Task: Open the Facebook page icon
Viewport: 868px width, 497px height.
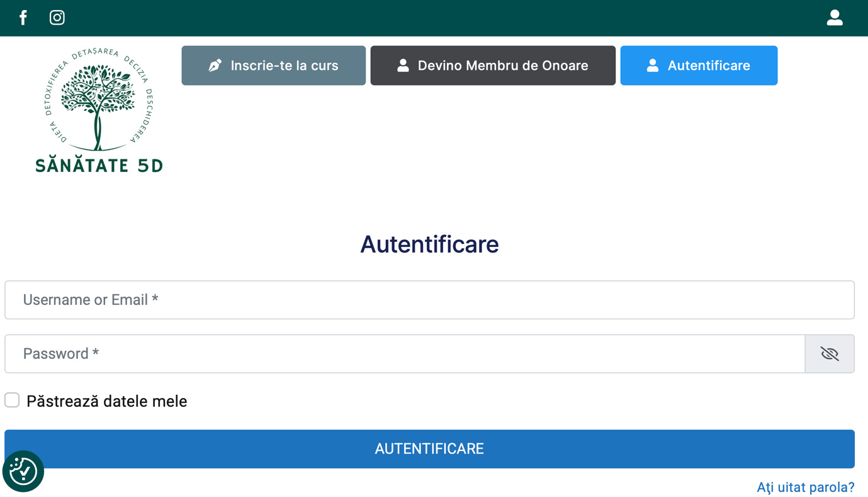Action: [x=23, y=18]
